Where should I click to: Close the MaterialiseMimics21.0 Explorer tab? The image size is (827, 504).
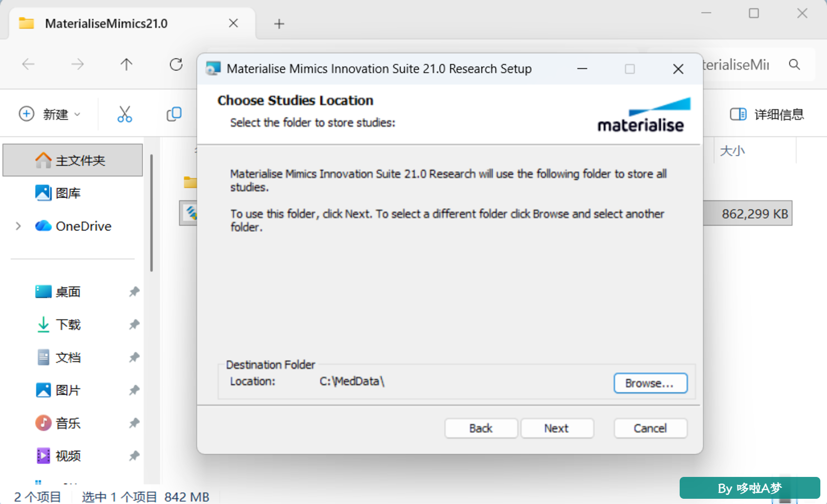click(233, 23)
